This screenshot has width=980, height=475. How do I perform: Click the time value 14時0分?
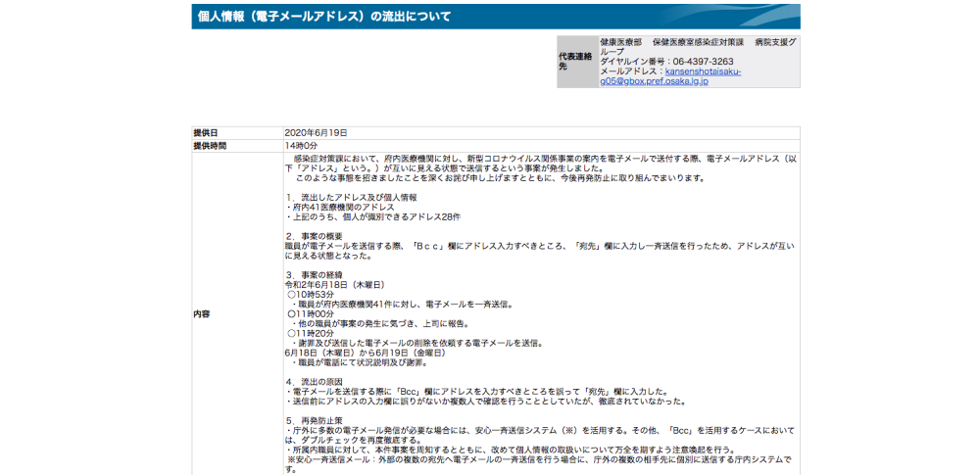click(301, 146)
